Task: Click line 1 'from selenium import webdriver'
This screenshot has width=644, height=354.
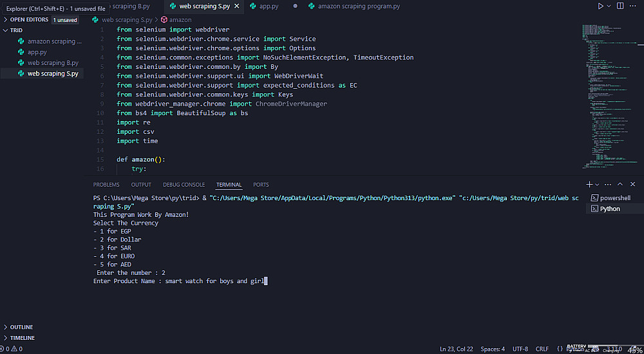Action: (x=173, y=30)
